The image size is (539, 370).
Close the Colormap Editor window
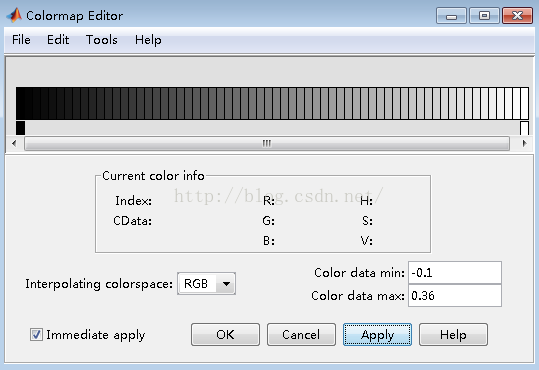point(517,16)
